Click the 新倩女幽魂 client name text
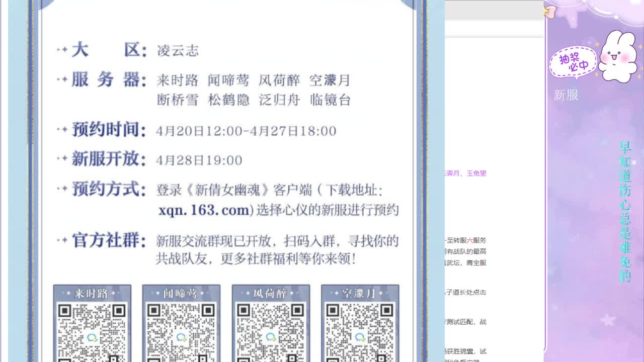The width and height of the screenshot is (644, 362). coord(227,191)
